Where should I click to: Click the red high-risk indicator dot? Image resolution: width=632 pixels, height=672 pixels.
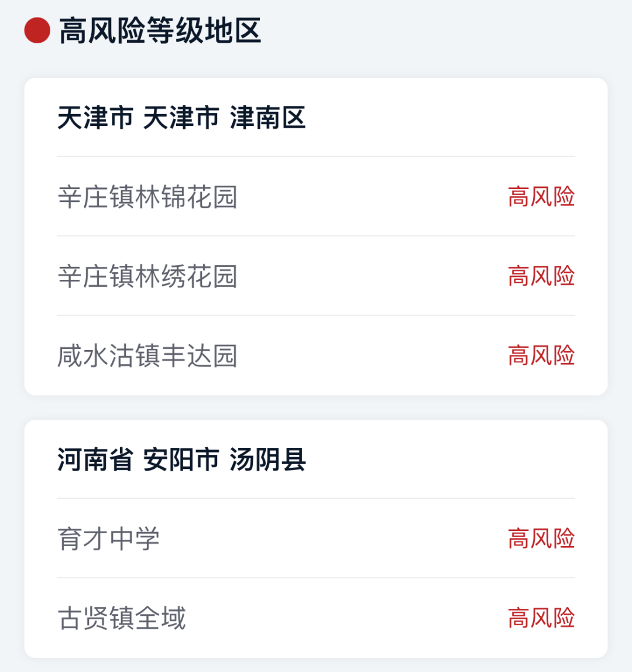[37, 30]
